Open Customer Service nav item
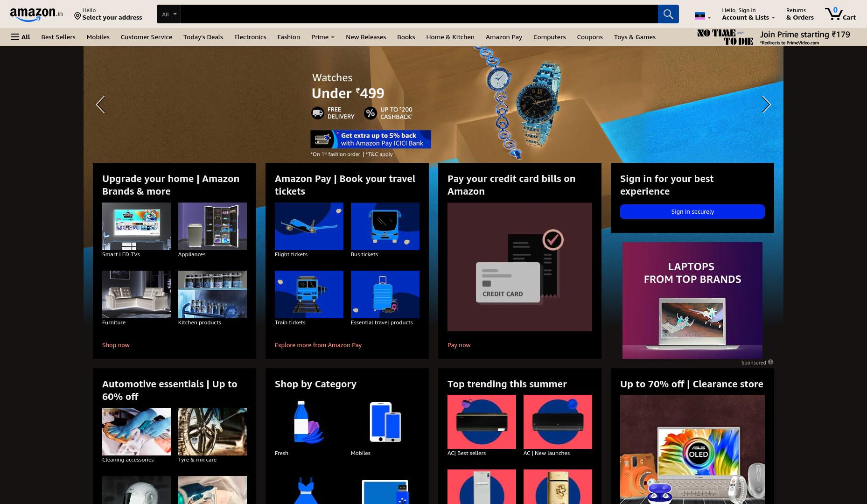The height and width of the screenshot is (504, 867). pos(147,37)
